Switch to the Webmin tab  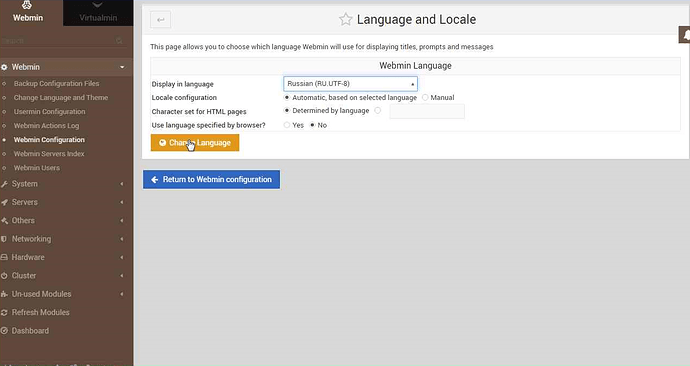pos(31,13)
